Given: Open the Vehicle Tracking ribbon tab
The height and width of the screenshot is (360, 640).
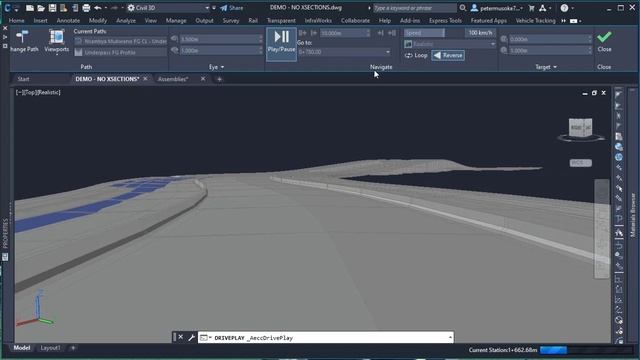Looking at the screenshot, I should (535, 20).
